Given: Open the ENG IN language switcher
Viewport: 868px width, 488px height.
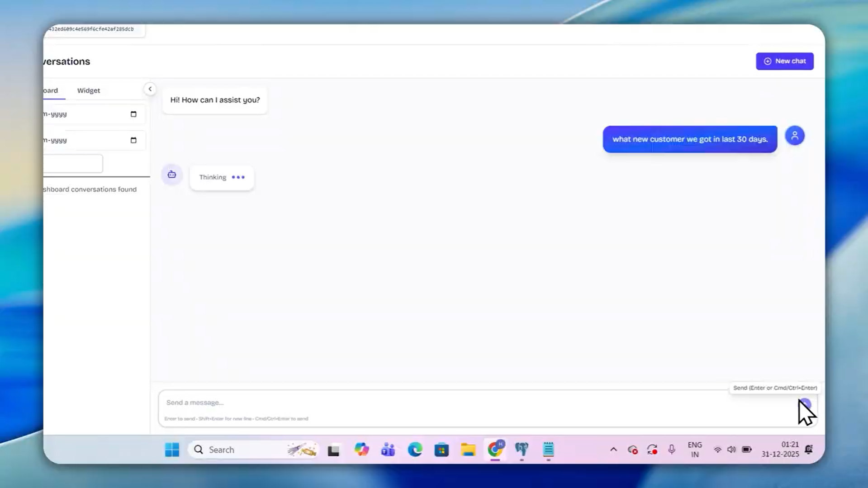Looking at the screenshot, I should (x=694, y=450).
